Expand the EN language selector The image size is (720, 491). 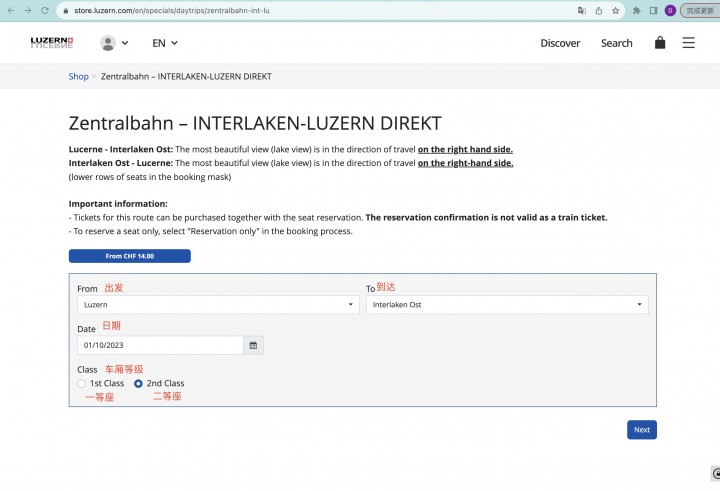165,43
